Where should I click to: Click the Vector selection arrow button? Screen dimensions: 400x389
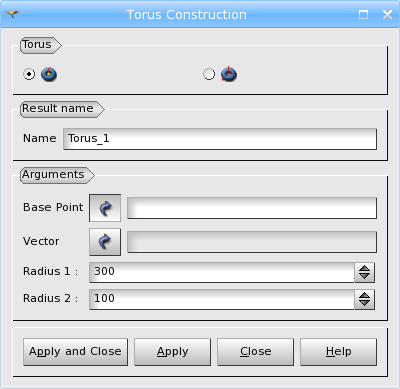(105, 242)
